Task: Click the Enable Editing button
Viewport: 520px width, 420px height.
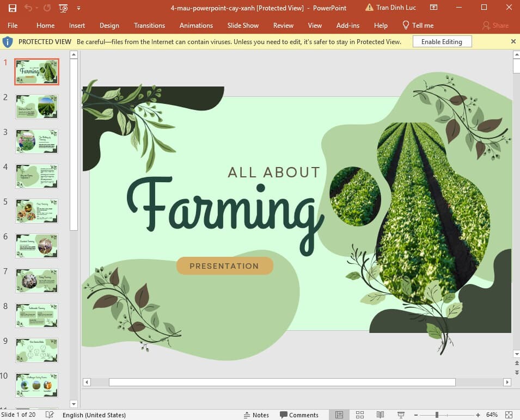Action: point(442,41)
